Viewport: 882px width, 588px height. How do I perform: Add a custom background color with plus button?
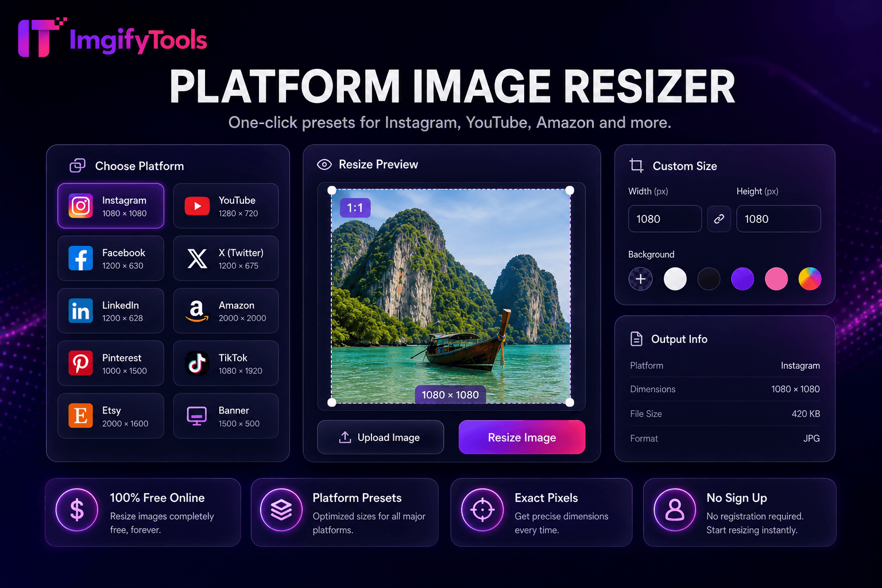tap(641, 279)
